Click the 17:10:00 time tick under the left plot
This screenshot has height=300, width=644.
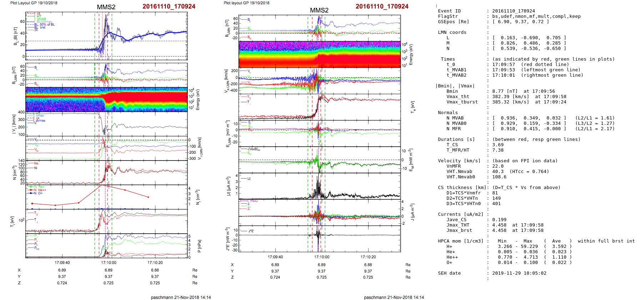pos(109,263)
